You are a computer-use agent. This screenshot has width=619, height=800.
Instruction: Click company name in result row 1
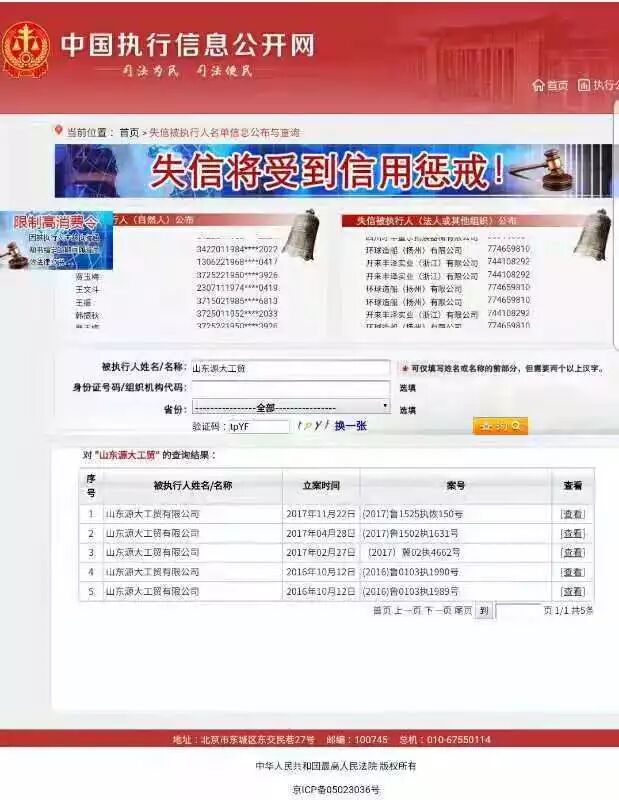[x=152, y=514]
